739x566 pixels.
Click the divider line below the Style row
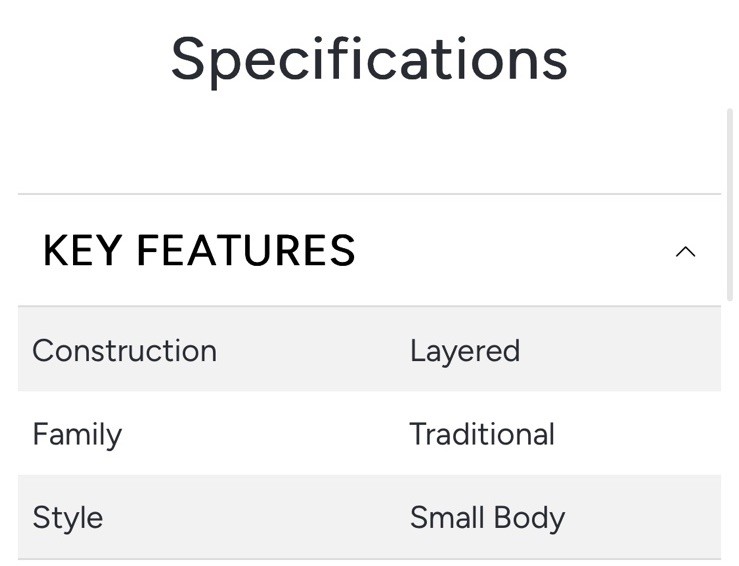369,559
